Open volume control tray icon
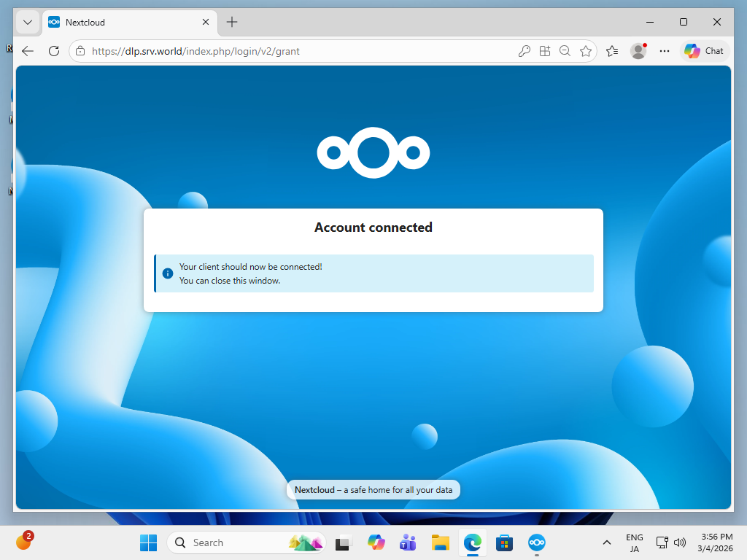This screenshot has height=560, width=747. pyautogui.click(x=681, y=542)
